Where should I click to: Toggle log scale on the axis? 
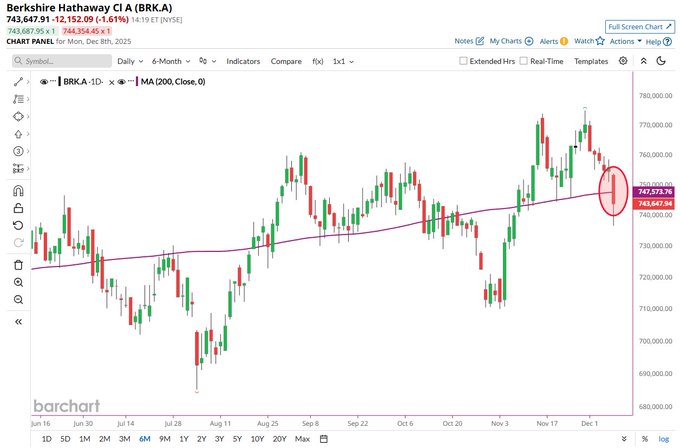[664, 439]
